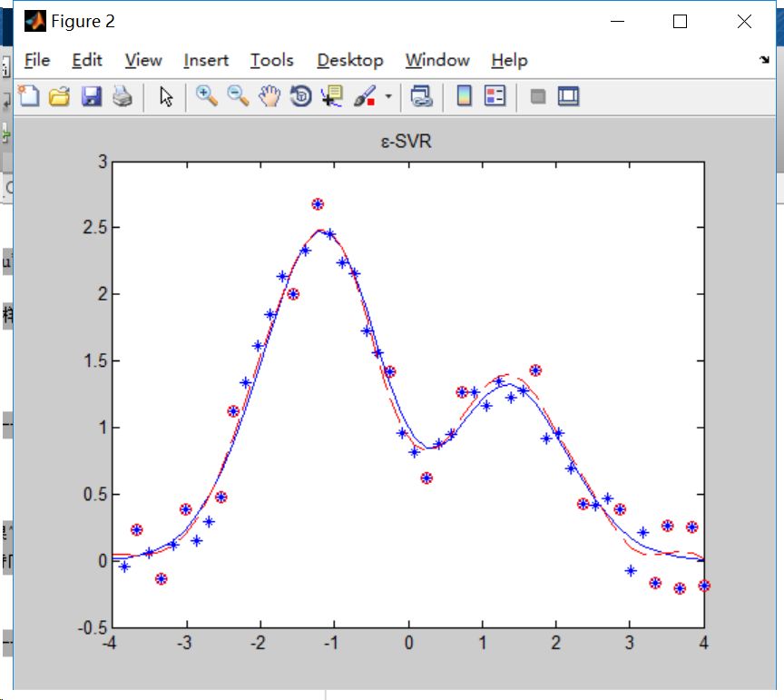Save the figure with the disk icon

pos(91,95)
